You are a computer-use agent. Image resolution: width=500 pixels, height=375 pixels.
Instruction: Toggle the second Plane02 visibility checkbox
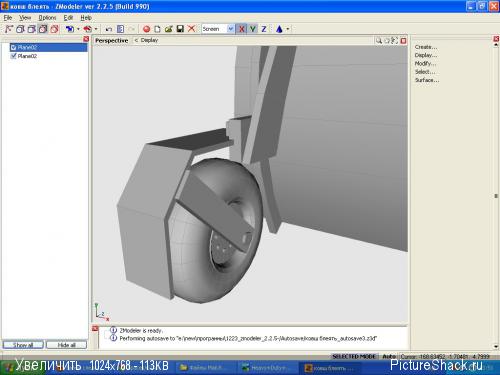14,56
